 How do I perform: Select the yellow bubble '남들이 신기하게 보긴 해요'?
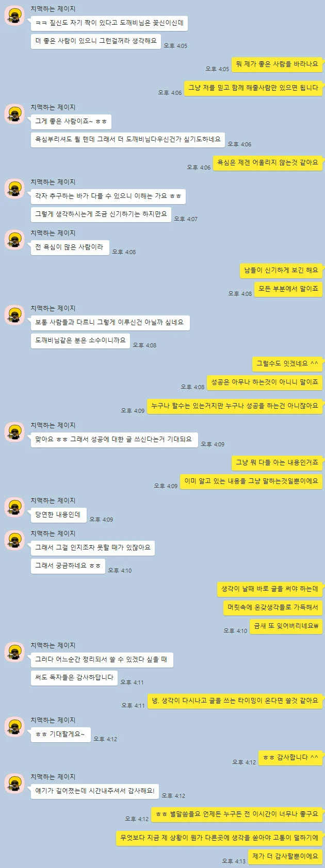[x=281, y=271]
